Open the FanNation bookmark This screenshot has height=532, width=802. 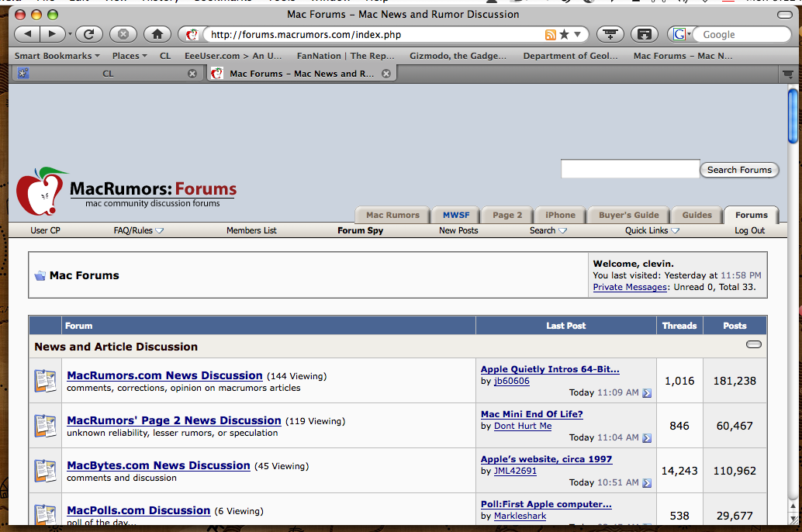pyautogui.click(x=346, y=56)
